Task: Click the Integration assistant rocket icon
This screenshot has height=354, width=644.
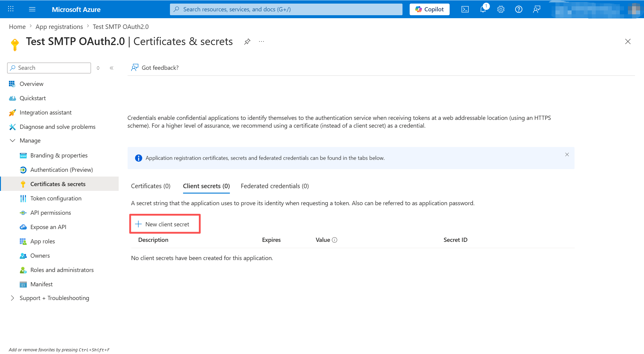Action: click(12, 112)
